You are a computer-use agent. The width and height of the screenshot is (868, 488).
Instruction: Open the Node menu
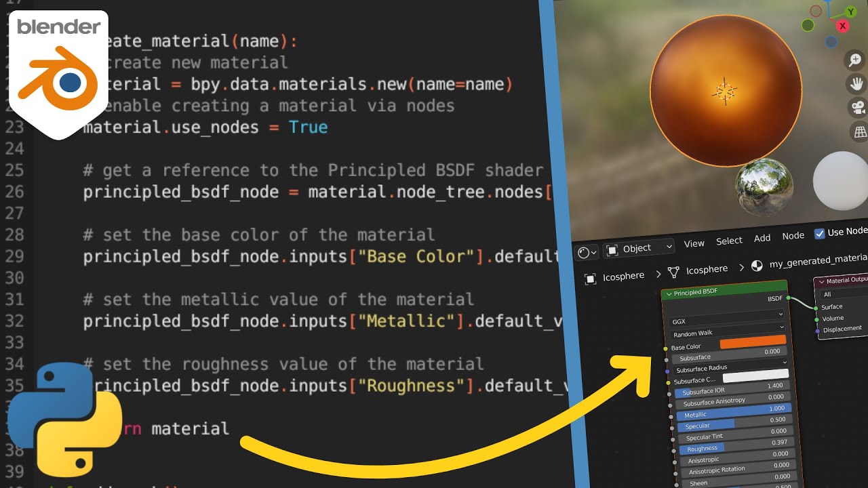(x=793, y=236)
